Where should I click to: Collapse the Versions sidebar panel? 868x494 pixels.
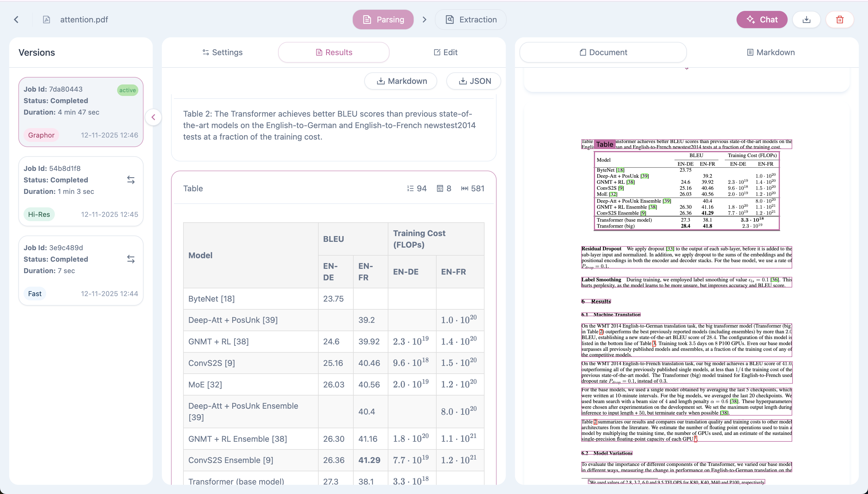pyautogui.click(x=153, y=117)
